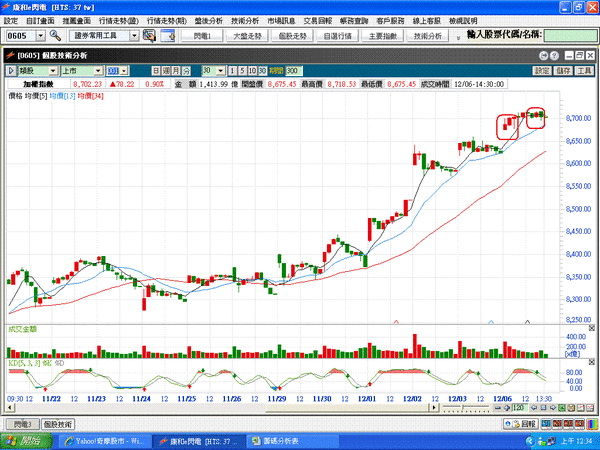Viewport: 600px width, 450px height.
Task: Click the green stock code input field
Action: (x=570, y=36)
